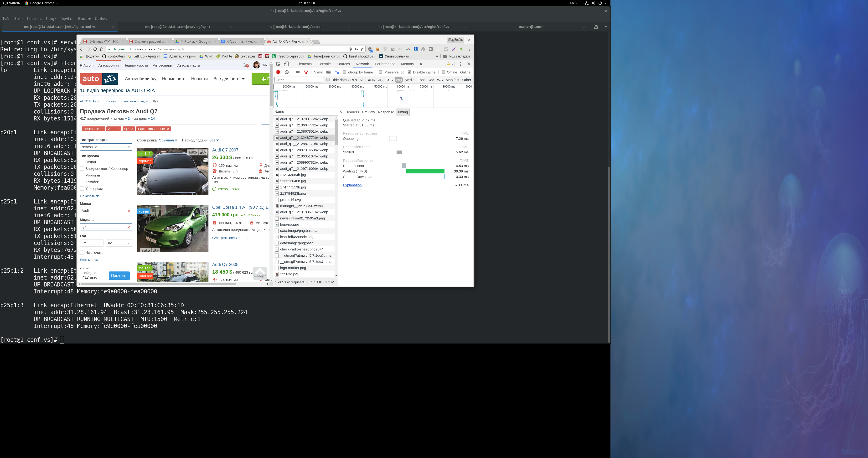The height and width of the screenshot is (458, 868).
Task: Toggle the device toolbar icon
Action: pyautogui.click(x=286, y=64)
